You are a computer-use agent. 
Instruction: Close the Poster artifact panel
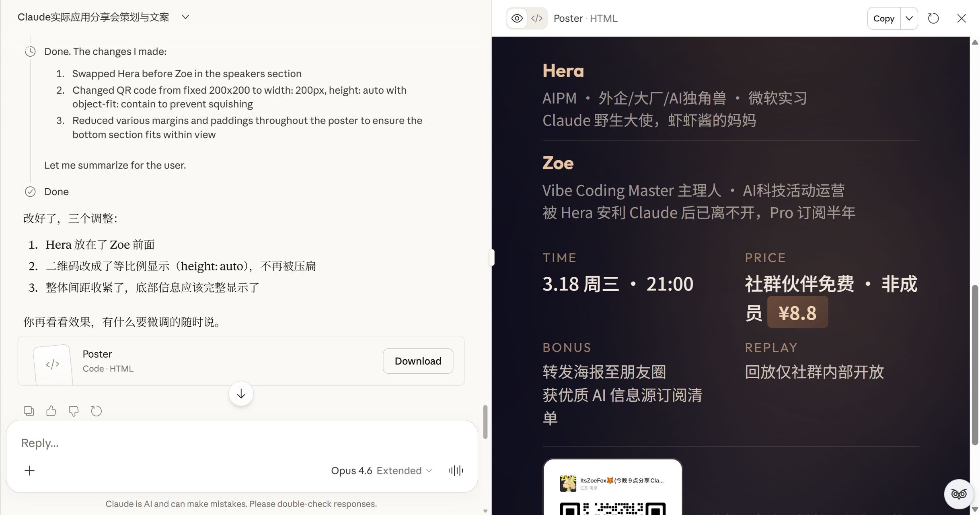click(962, 19)
